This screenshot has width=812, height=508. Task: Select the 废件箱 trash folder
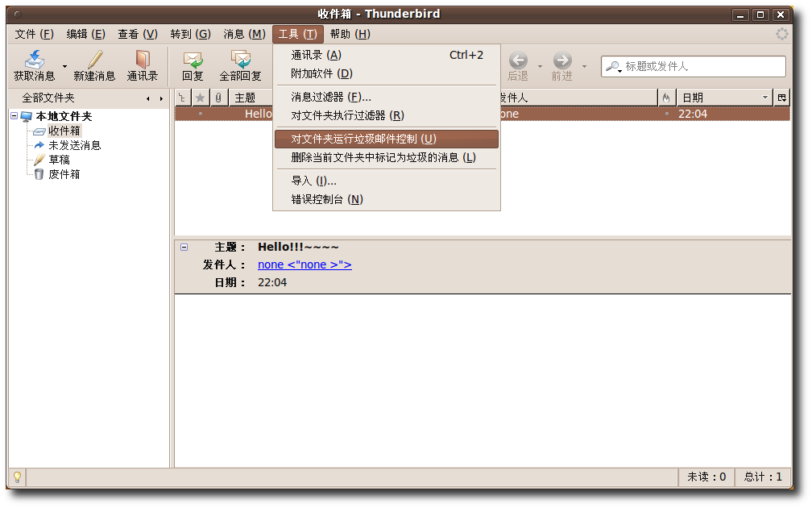click(64, 174)
